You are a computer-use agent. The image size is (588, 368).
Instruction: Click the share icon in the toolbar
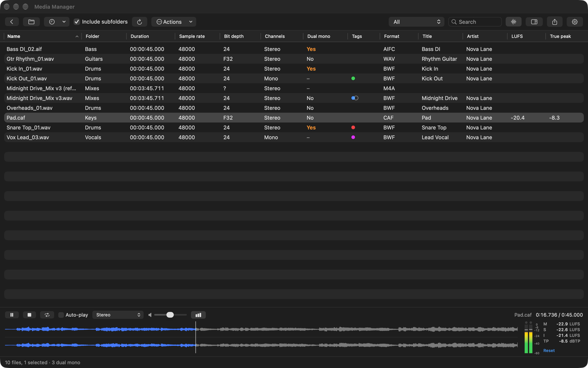click(555, 22)
